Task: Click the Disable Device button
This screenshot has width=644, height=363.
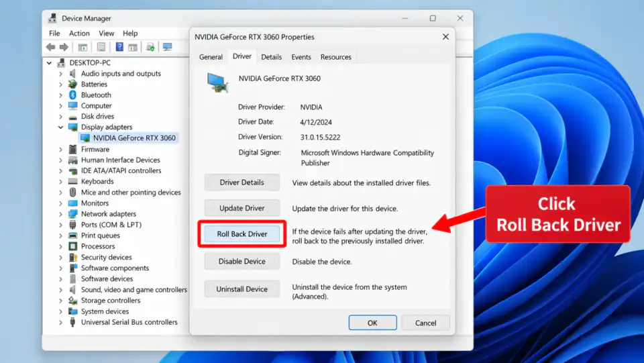Action: click(242, 261)
